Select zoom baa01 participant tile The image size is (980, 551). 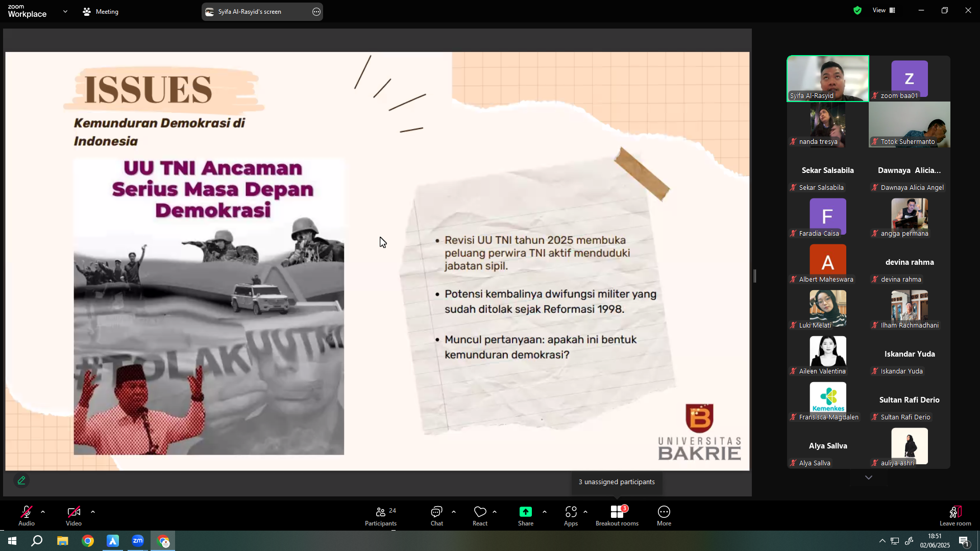click(910, 79)
